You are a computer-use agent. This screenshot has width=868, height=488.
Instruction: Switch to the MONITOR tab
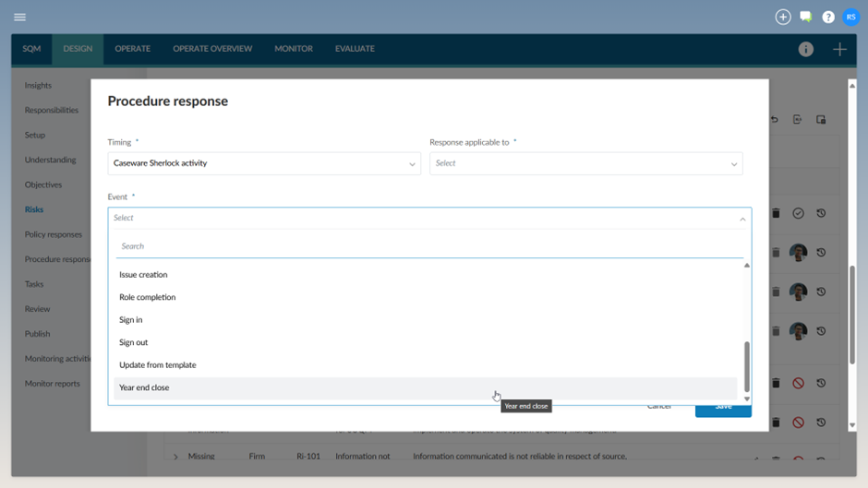point(294,49)
